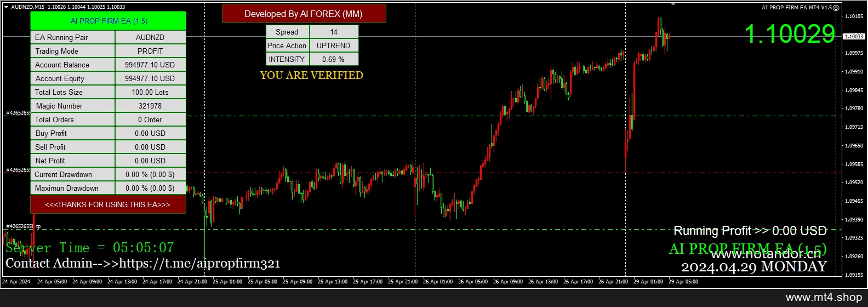Select the AUDNZD pair value cell
868x307 pixels.
click(151, 37)
